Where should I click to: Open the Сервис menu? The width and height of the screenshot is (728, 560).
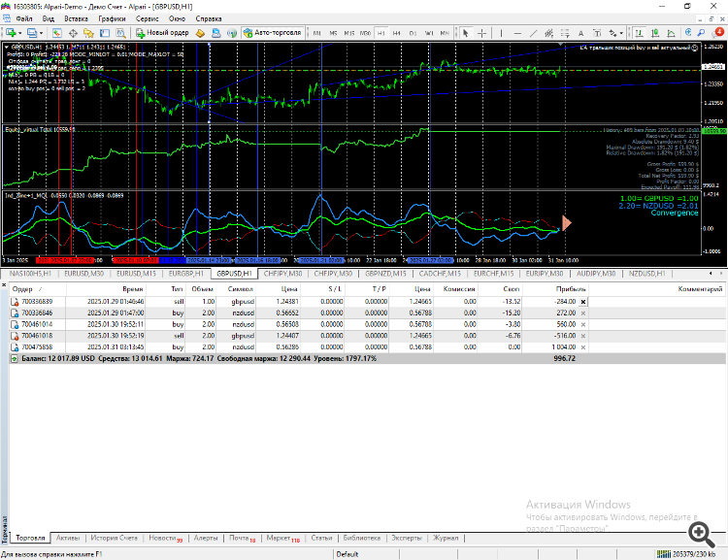[x=148, y=18]
